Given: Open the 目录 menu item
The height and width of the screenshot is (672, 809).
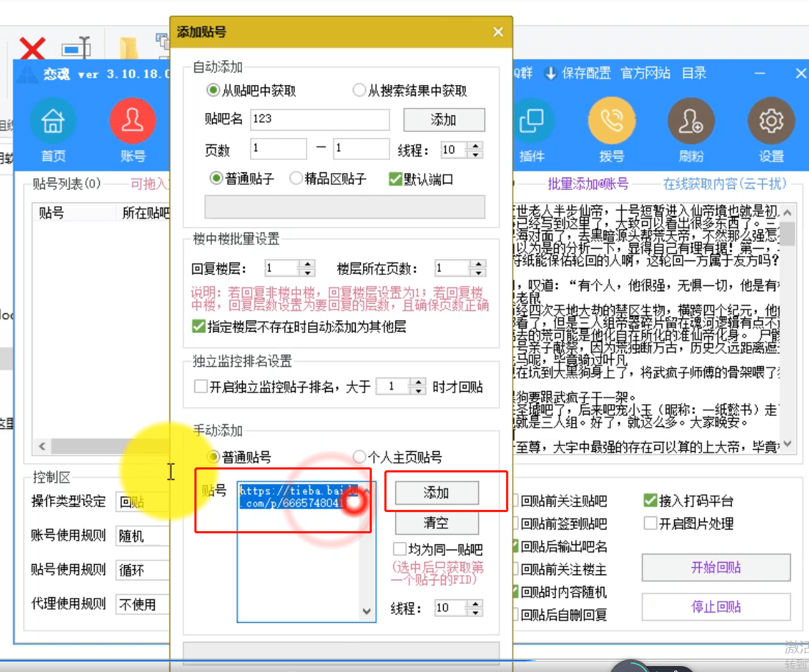Looking at the screenshot, I should (694, 73).
